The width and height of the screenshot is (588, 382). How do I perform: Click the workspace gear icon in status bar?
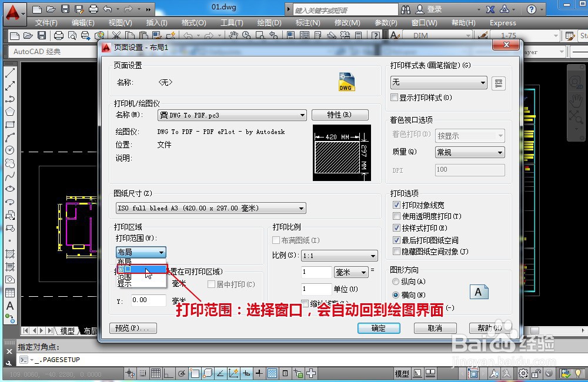click(x=523, y=373)
